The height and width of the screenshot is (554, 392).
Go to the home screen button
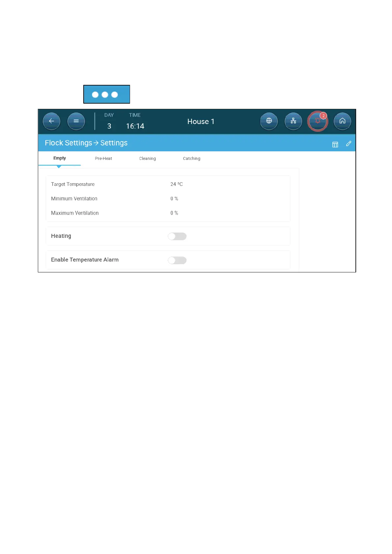342,121
